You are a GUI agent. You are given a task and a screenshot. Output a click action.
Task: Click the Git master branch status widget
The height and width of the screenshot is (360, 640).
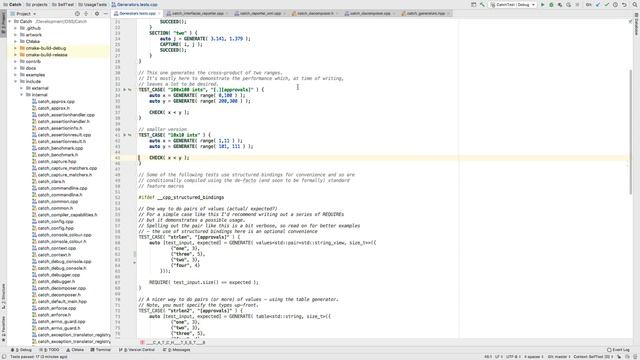pos(559,357)
